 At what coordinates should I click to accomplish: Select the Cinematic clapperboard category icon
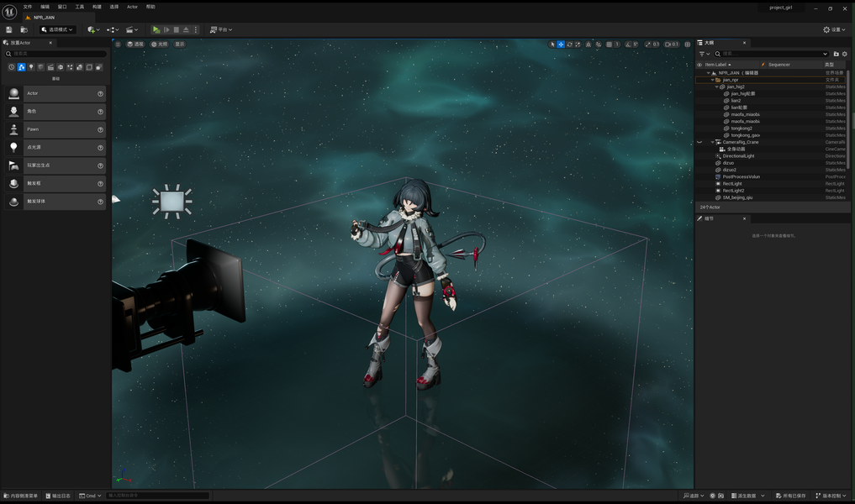click(50, 67)
